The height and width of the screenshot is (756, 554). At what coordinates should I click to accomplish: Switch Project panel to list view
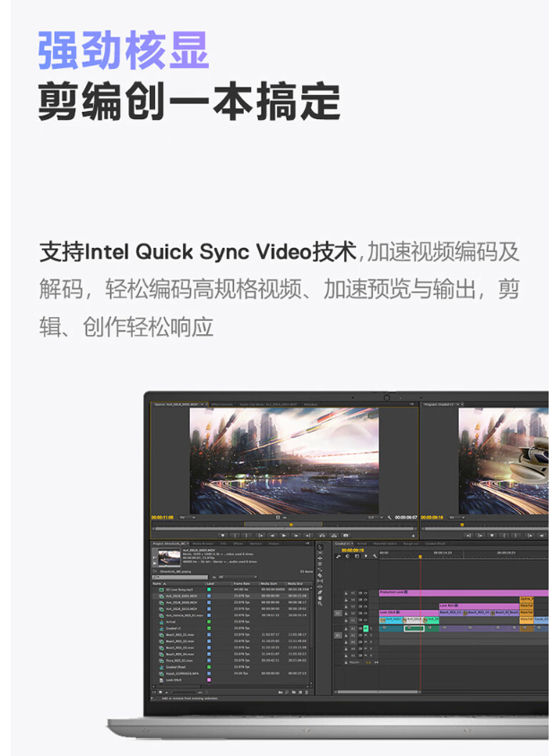pyautogui.click(x=154, y=692)
